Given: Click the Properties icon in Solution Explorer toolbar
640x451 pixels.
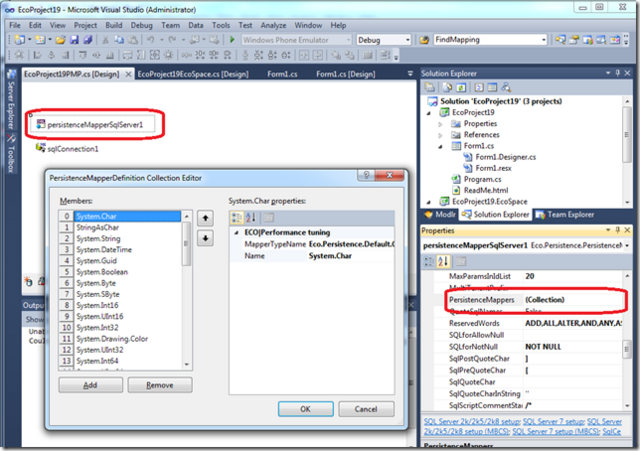Looking at the screenshot, I should coord(429,87).
